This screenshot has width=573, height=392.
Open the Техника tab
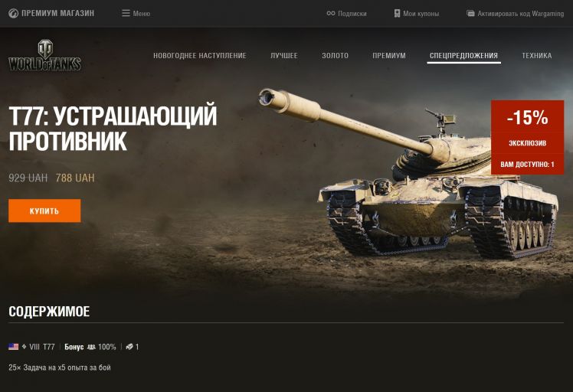[537, 56]
